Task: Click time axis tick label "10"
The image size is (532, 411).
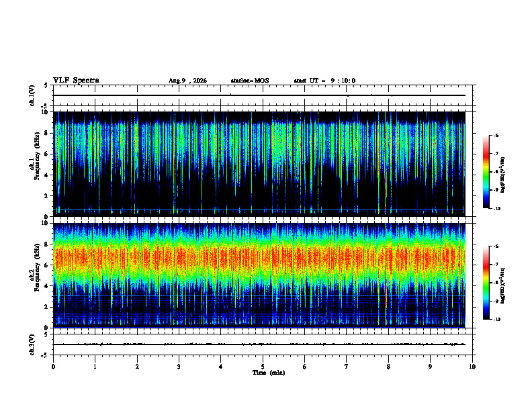Action: tap(472, 367)
